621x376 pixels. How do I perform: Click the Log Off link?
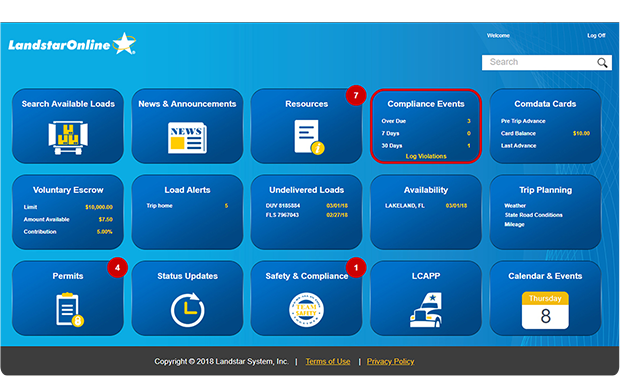(596, 35)
